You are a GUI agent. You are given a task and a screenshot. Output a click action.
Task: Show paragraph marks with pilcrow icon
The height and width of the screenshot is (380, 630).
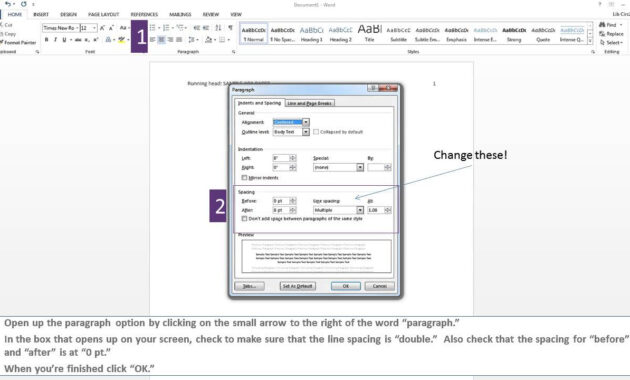tap(230, 28)
